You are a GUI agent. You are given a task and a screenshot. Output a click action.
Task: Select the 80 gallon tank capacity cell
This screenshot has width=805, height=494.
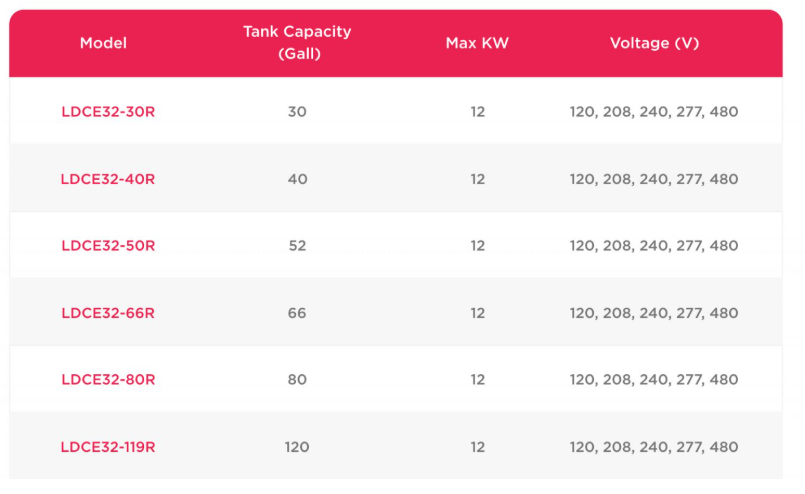click(297, 380)
